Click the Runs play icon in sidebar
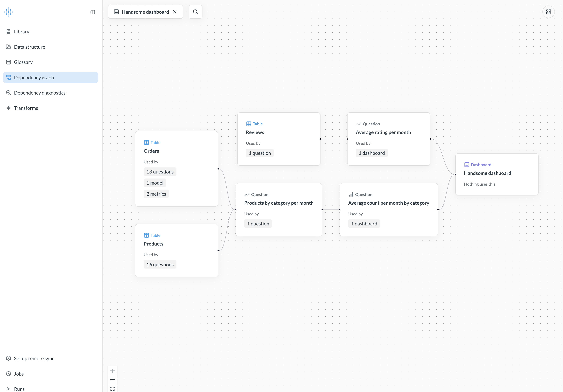This screenshot has width=563, height=392. [8, 389]
